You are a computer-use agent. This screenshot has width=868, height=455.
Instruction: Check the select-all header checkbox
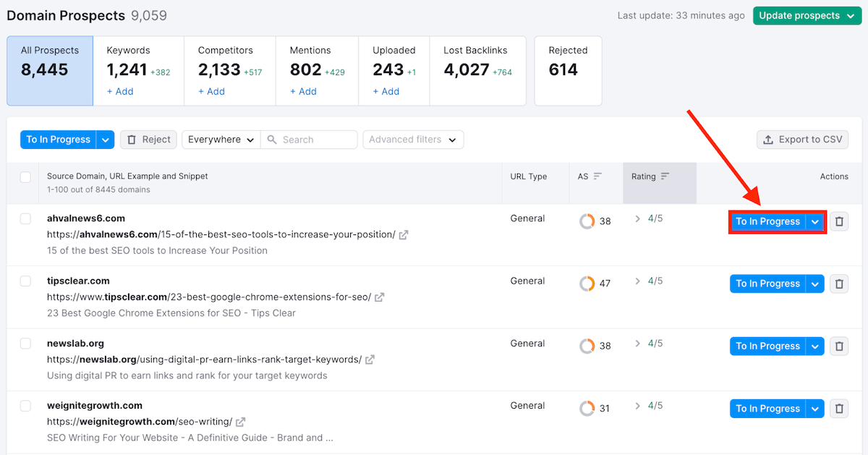pyautogui.click(x=25, y=177)
